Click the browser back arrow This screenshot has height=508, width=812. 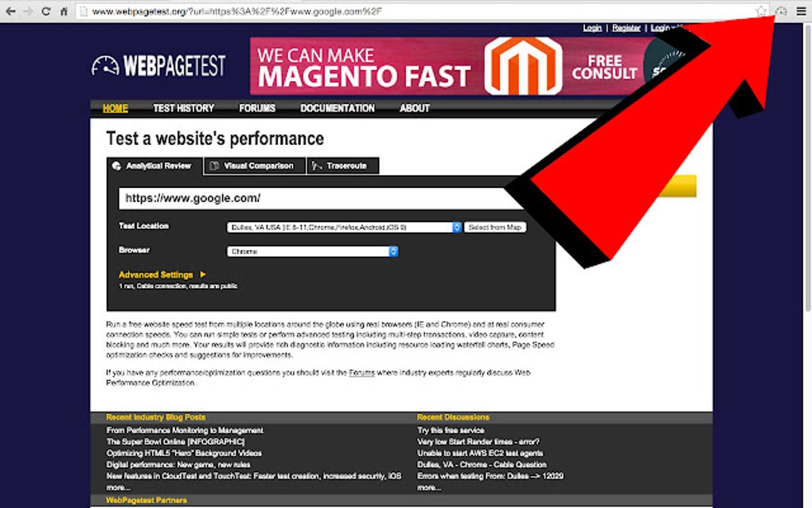pyautogui.click(x=9, y=11)
